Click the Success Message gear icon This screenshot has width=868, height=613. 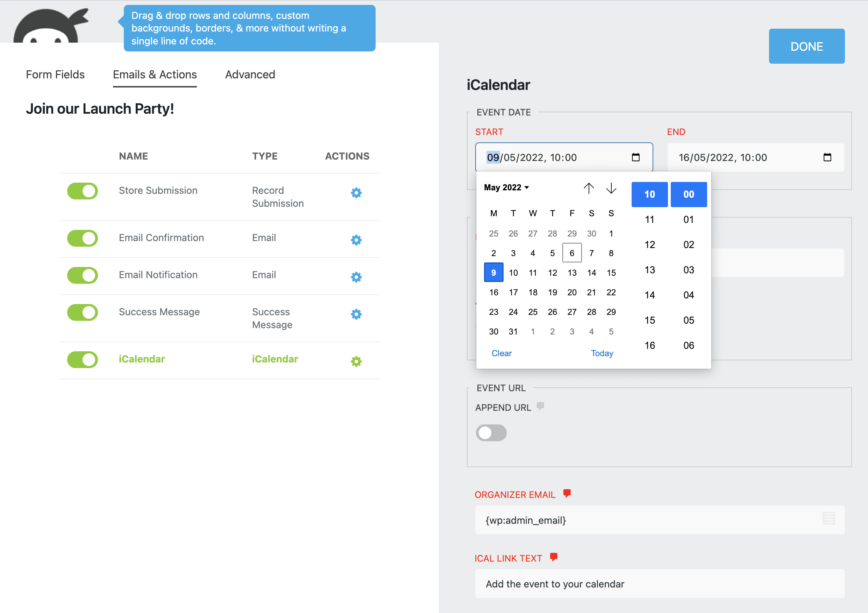[356, 314]
